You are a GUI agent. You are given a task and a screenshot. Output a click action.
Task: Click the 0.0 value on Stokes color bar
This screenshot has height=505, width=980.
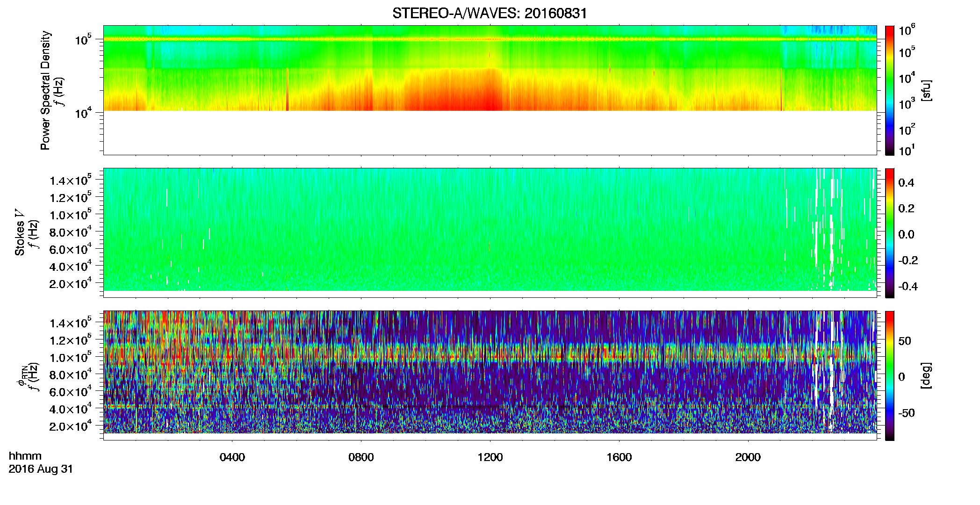pos(906,234)
